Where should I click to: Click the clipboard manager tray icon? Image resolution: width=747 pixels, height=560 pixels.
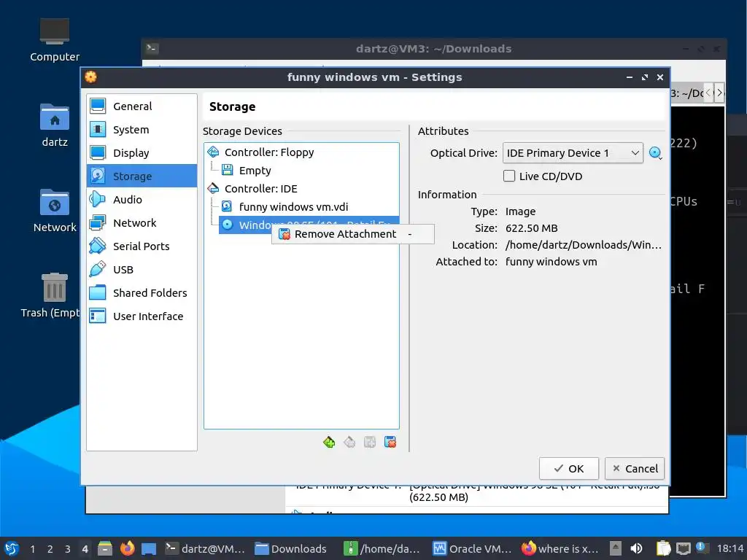[663, 548]
